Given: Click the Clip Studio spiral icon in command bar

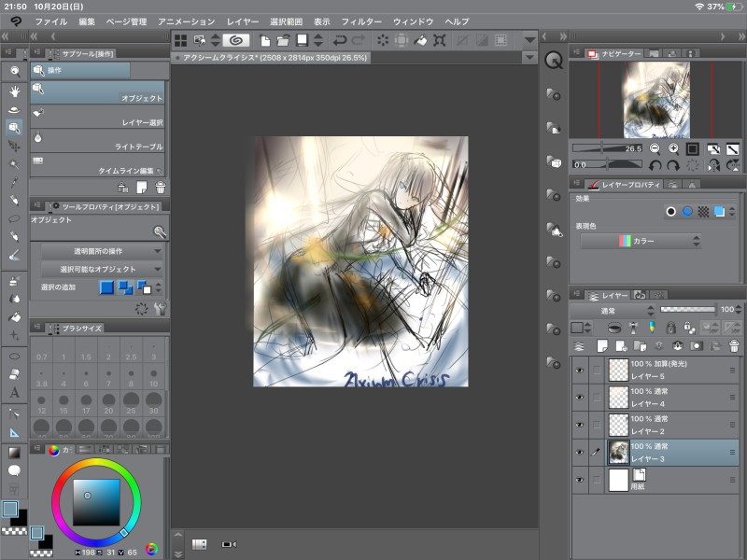Looking at the screenshot, I should [237, 40].
